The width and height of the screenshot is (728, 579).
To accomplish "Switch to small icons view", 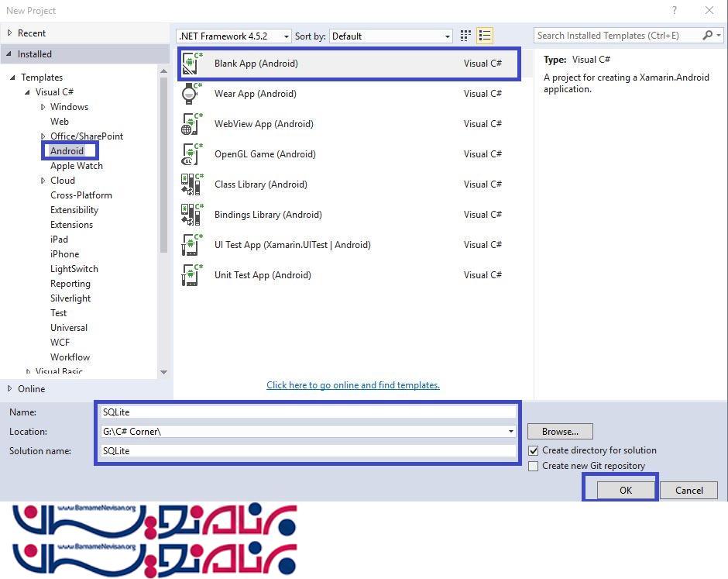I will tap(465, 36).
